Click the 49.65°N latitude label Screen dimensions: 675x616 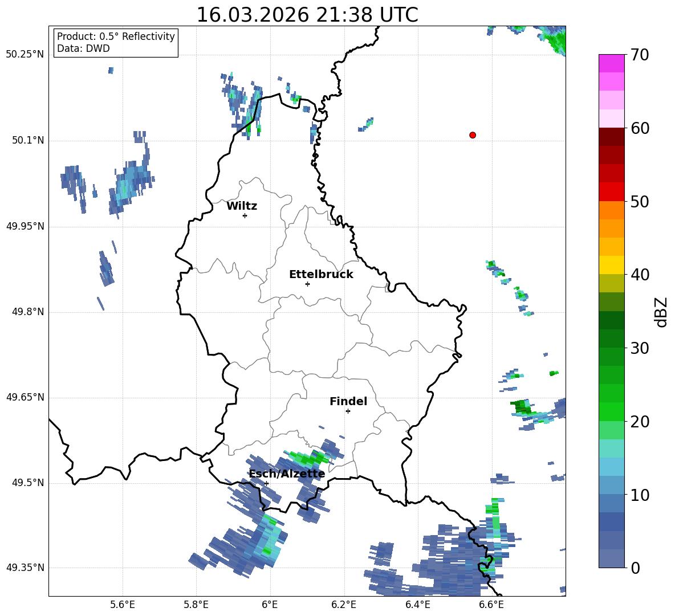coord(25,397)
